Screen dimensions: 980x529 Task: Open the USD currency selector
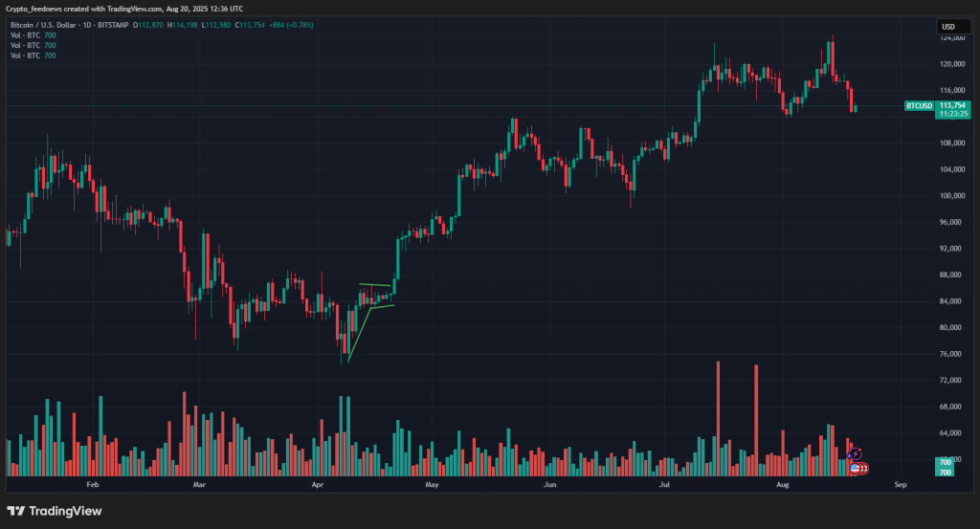(948, 27)
